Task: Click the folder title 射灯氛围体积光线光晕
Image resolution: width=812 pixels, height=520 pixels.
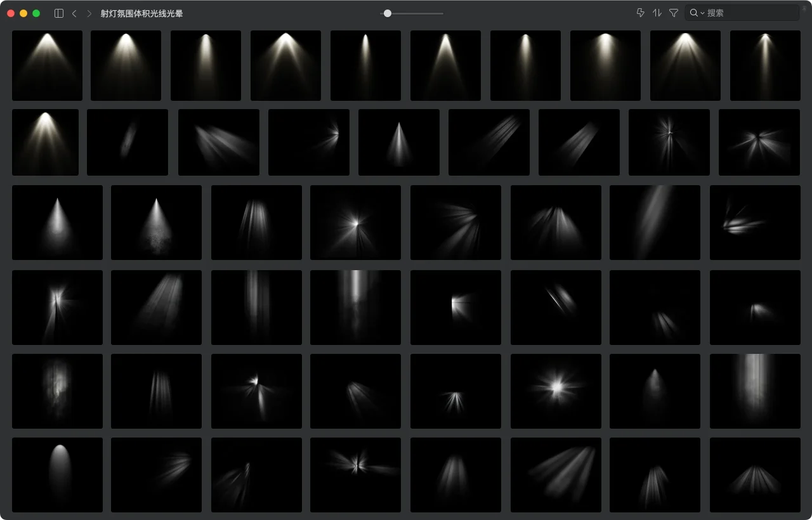Action: click(x=141, y=13)
